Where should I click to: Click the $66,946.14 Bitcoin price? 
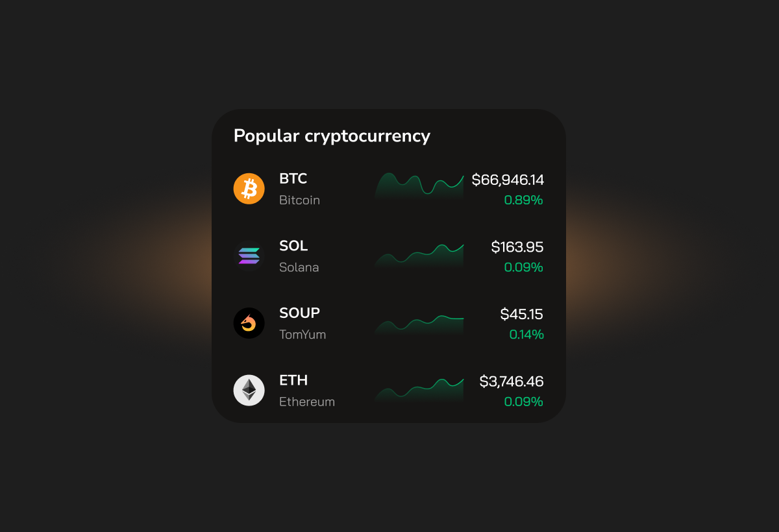[x=508, y=180]
